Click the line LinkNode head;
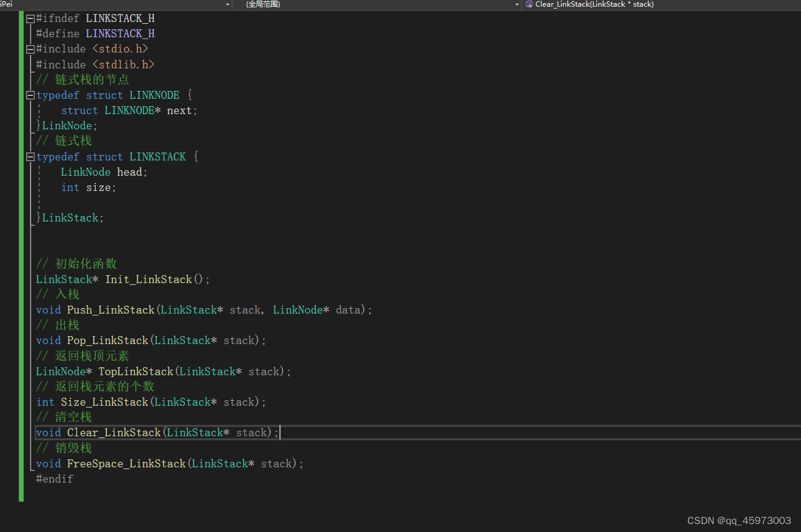Viewport: 801px width, 532px height. [104, 172]
